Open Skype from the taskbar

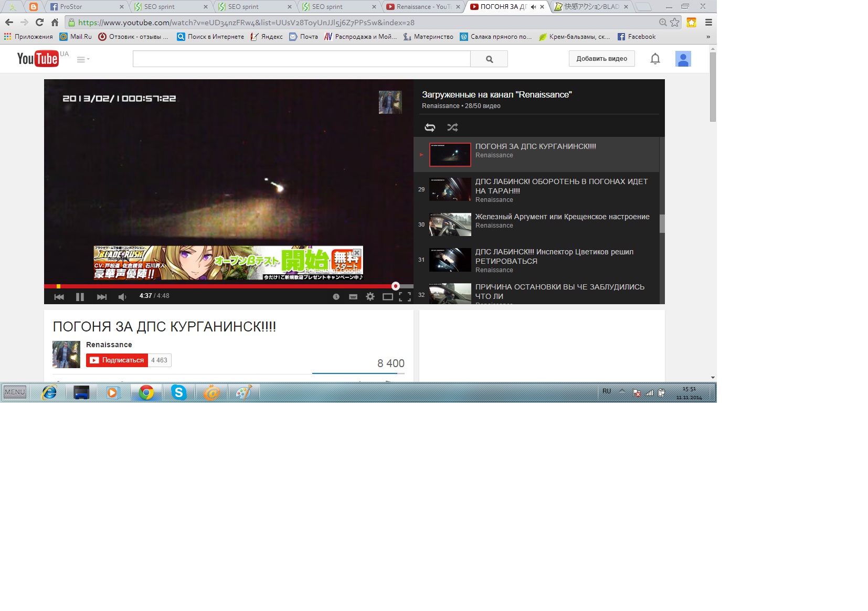(x=178, y=392)
